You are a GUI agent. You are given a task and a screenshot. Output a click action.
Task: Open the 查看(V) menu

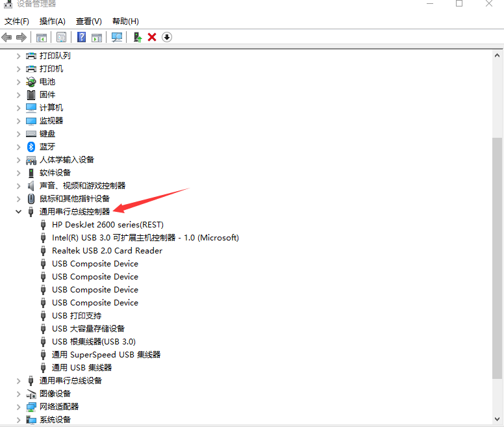88,21
